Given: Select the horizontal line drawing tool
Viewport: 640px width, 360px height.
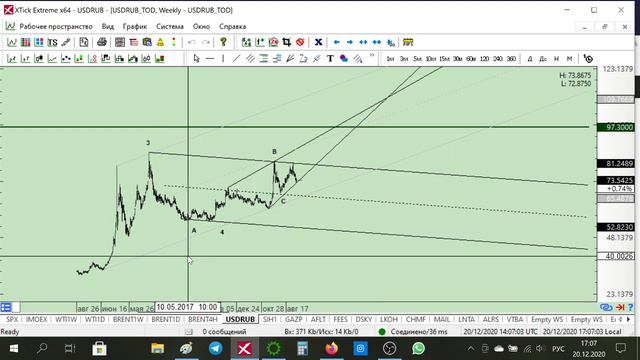Looking at the screenshot, I should pyautogui.click(x=210, y=59).
